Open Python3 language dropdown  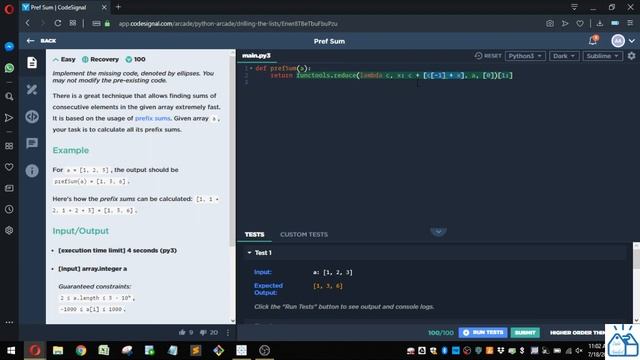525,56
